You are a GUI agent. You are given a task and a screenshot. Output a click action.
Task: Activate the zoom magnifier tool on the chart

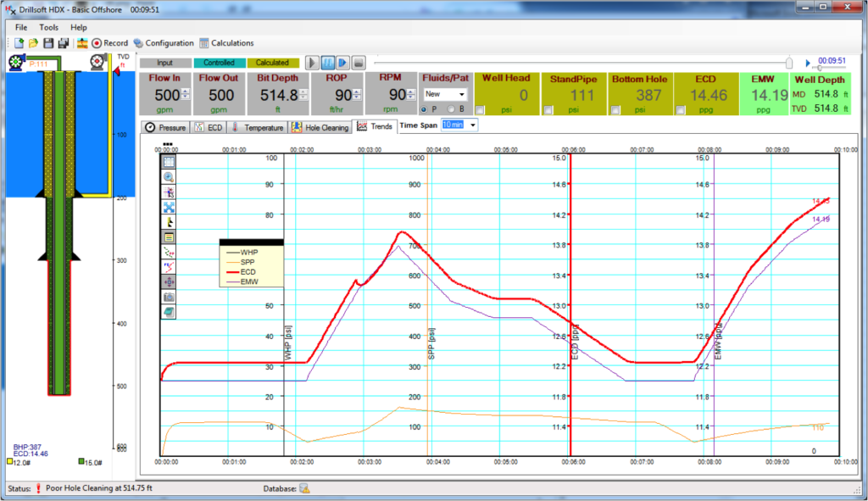(167, 175)
